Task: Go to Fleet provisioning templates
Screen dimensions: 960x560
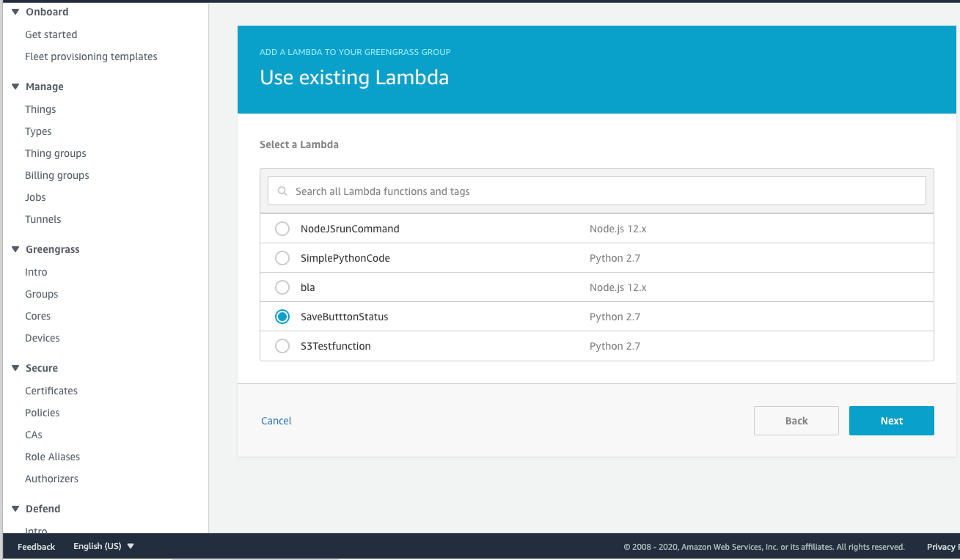Action: click(91, 56)
